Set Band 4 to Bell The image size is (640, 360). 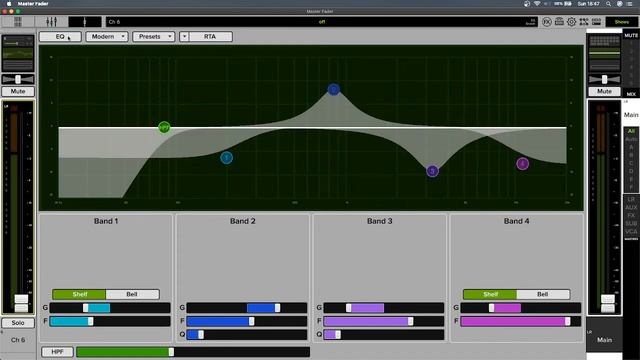coord(543,294)
